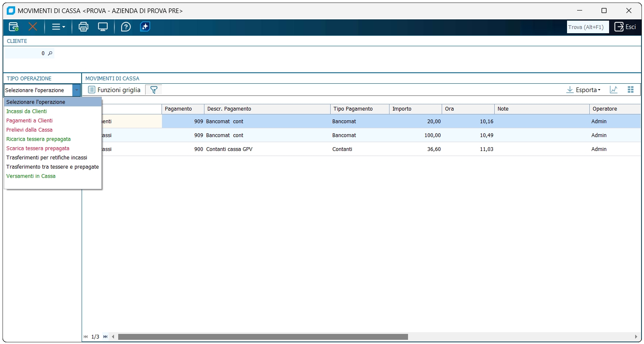
Task: Click the monitor screen preview icon
Action: 103,27
